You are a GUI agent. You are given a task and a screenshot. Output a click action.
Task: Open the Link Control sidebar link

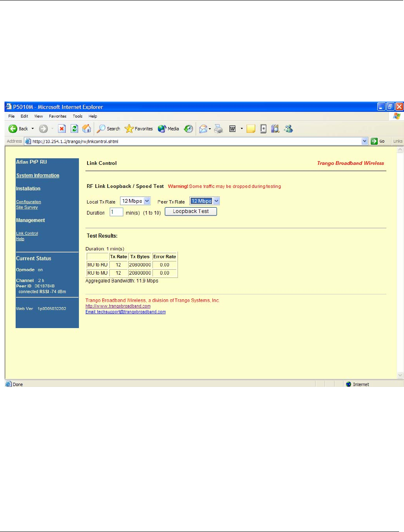27,234
